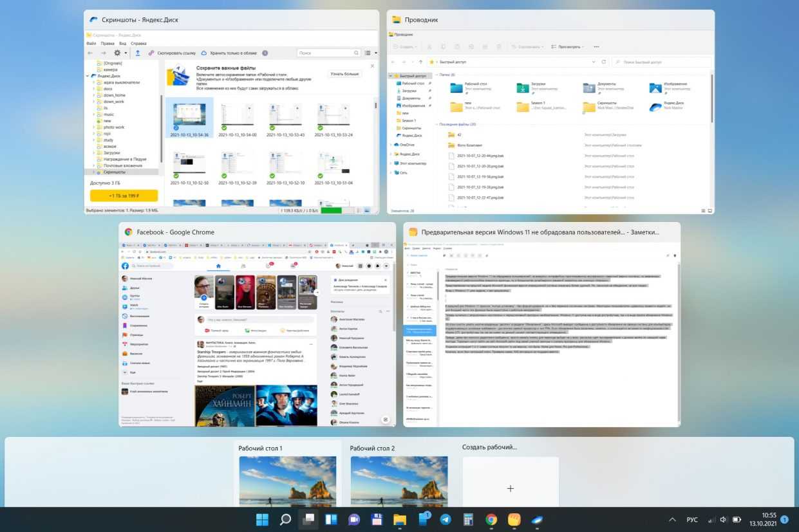
Task: Click the Yandex Disk taskbar icon
Action: (x=536, y=520)
